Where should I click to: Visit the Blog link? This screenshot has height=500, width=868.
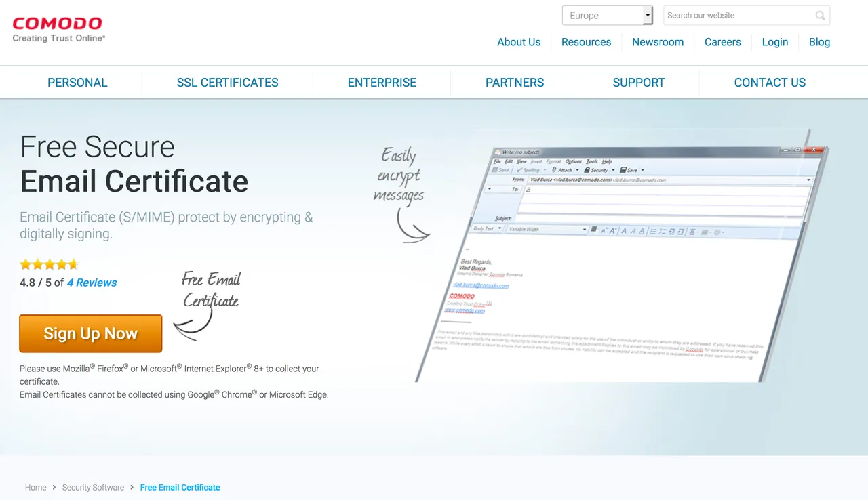point(819,42)
